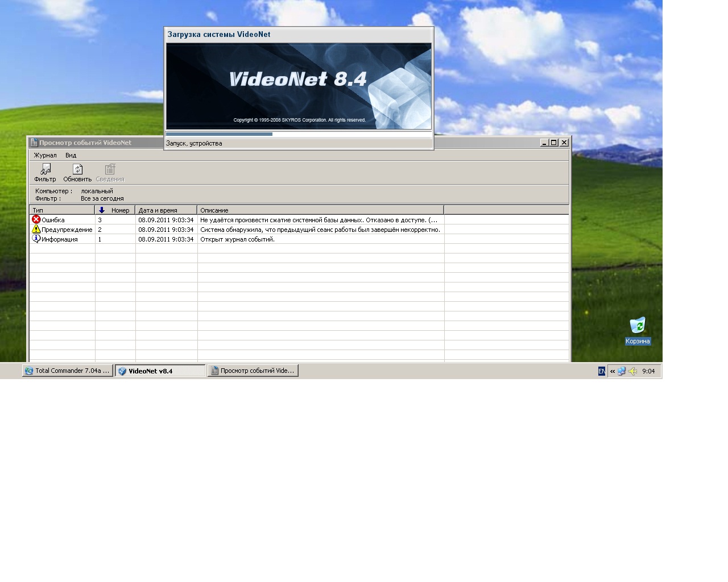Select the red Ошибка error icon row
Image resolution: width=728 pixels, height=582 pixels.
[x=36, y=219]
